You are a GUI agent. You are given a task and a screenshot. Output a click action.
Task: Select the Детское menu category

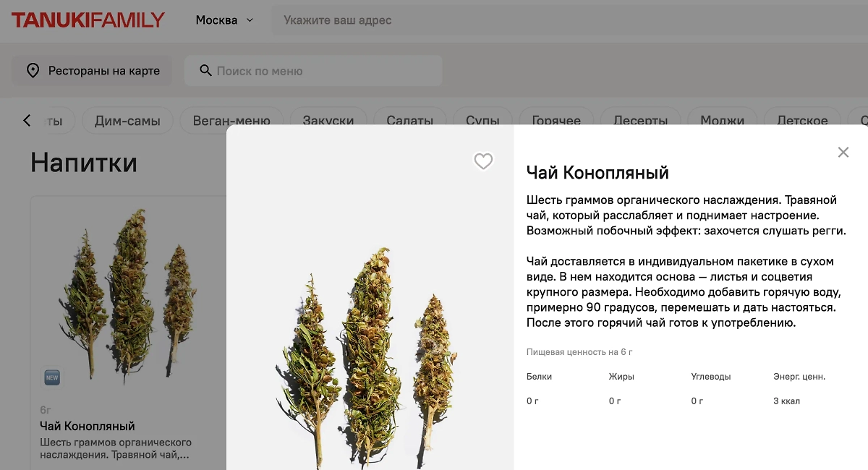tap(802, 121)
